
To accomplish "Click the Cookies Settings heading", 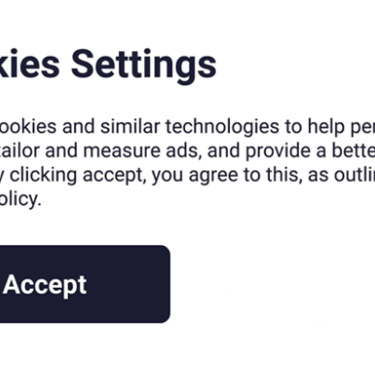I will click(x=108, y=64).
